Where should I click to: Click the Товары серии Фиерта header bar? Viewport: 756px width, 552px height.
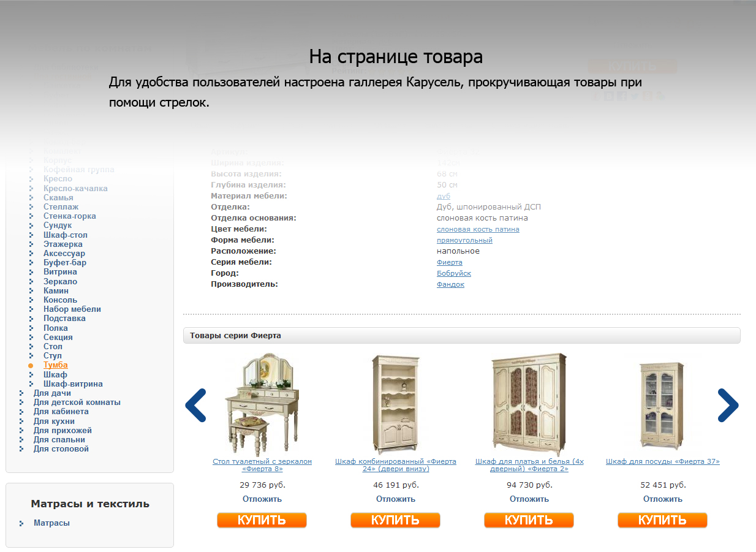click(462, 336)
